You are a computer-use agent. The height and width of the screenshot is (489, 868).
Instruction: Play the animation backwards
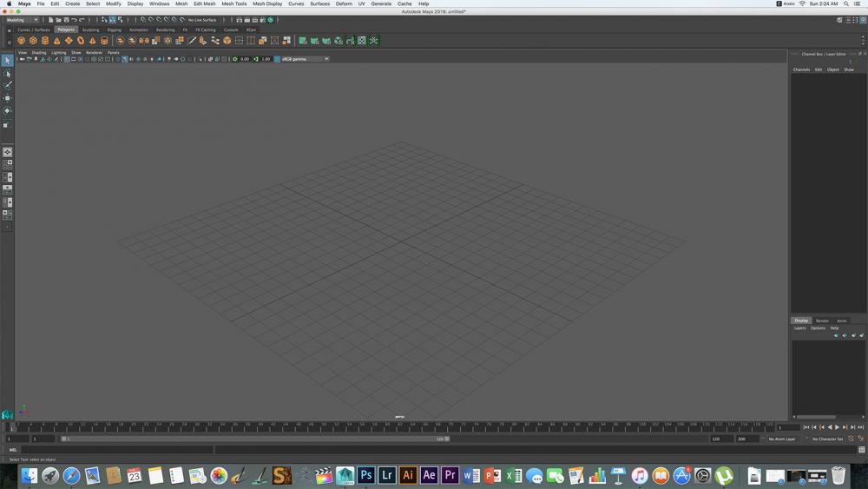point(829,427)
